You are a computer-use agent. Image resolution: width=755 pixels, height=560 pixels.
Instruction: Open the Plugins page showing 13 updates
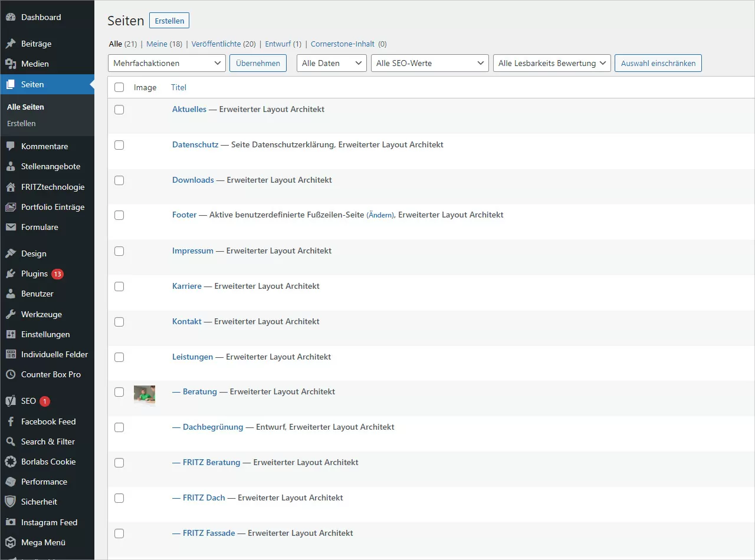pos(35,273)
